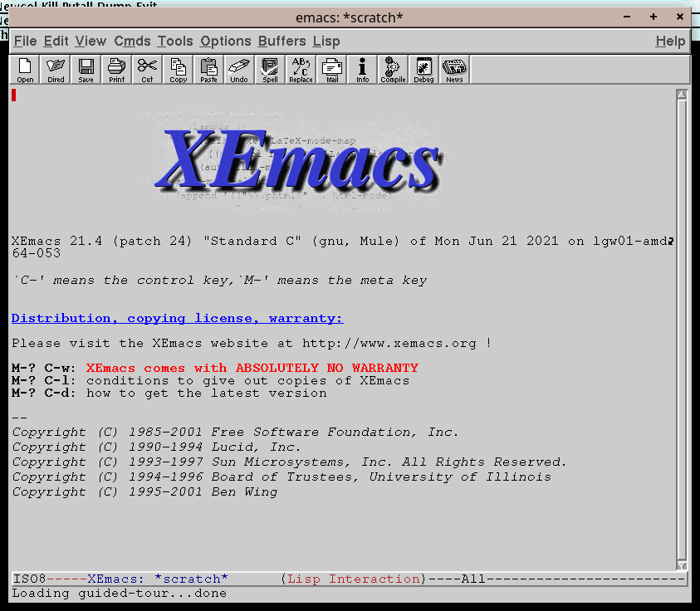Click 'Loading guided-tour...done' echo area

click(x=120, y=593)
